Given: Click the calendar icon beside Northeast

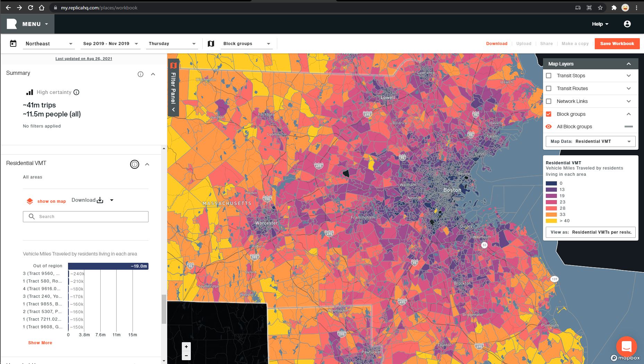Looking at the screenshot, I should pyautogui.click(x=13, y=44).
